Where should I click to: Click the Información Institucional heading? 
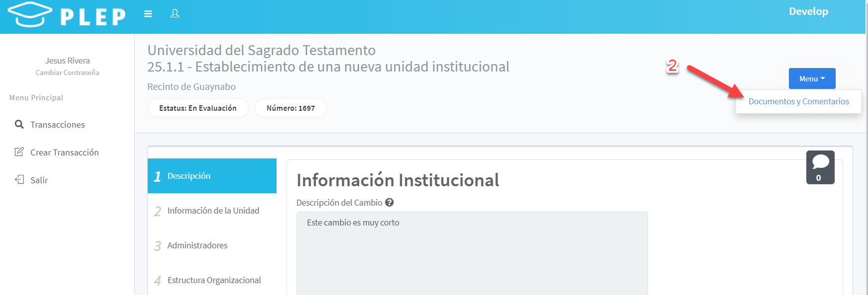[x=398, y=180]
